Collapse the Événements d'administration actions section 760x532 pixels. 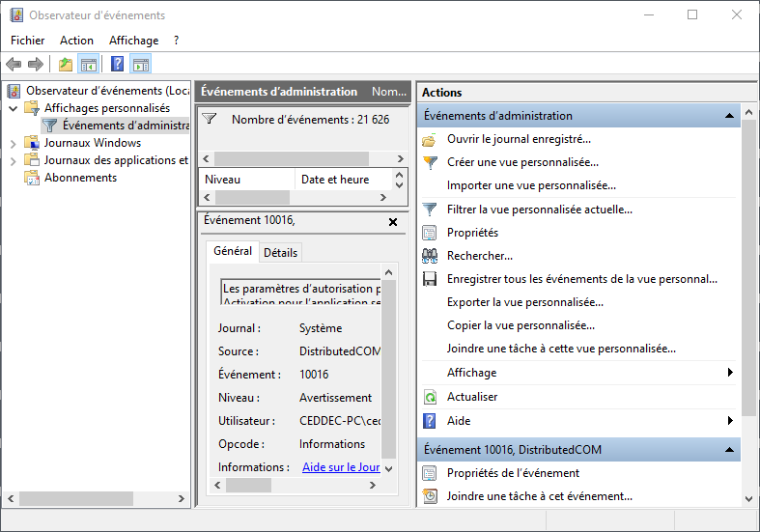(730, 116)
